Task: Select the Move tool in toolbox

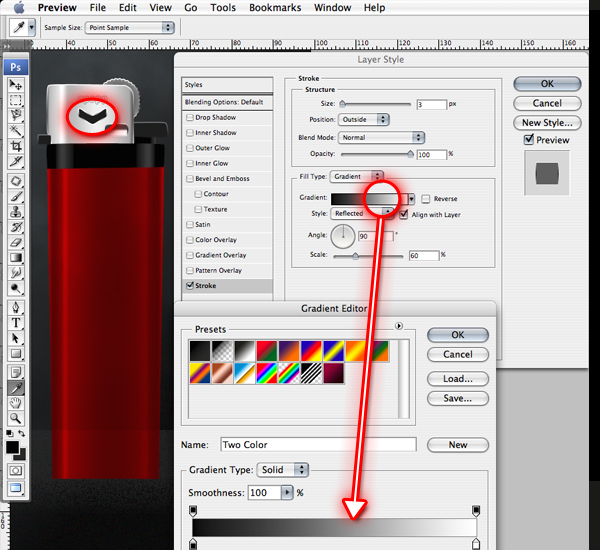Action: pyautogui.click(x=16, y=86)
